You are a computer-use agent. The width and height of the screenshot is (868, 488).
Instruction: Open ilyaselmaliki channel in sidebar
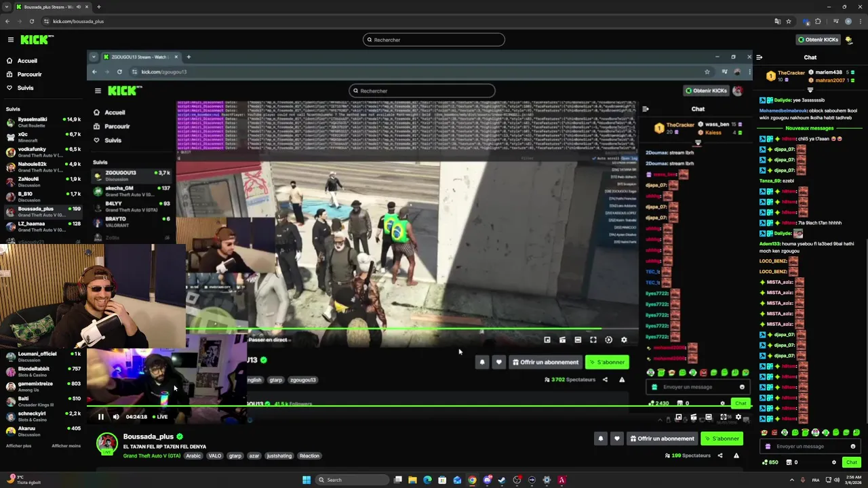point(43,122)
